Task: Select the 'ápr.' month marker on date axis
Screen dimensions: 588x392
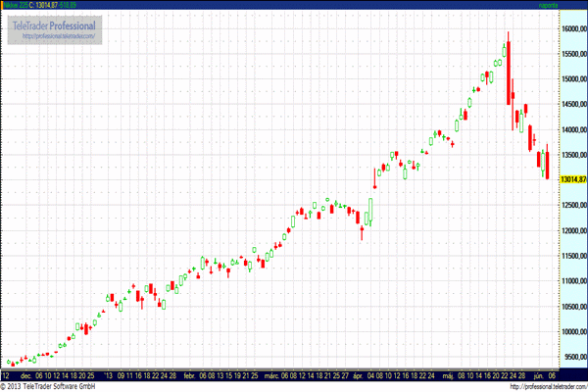Action: [x=358, y=374]
